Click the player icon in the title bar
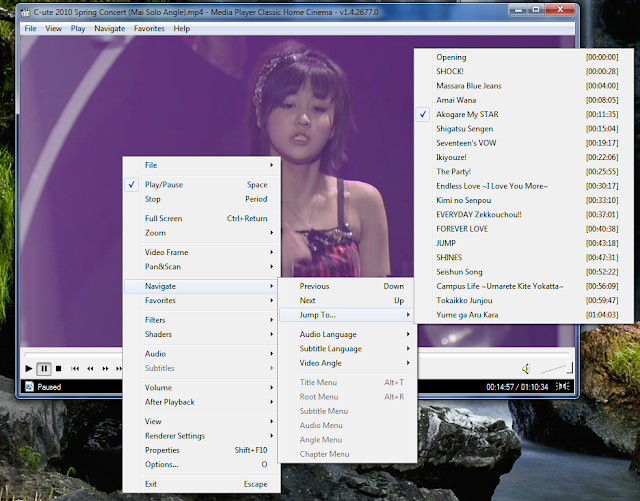Viewport: 640px width, 501px height. pyautogui.click(x=26, y=11)
